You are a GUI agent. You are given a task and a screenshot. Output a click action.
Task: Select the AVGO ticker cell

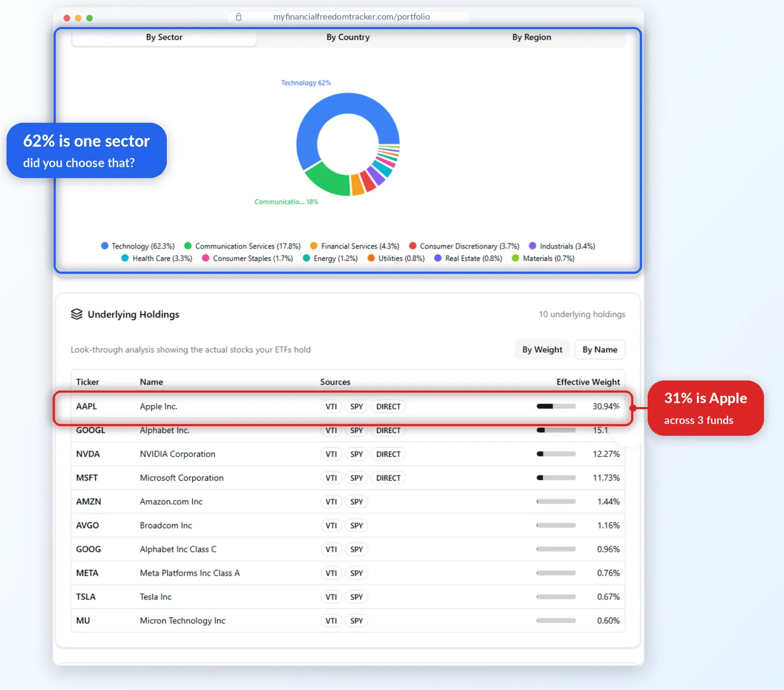[x=88, y=526]
